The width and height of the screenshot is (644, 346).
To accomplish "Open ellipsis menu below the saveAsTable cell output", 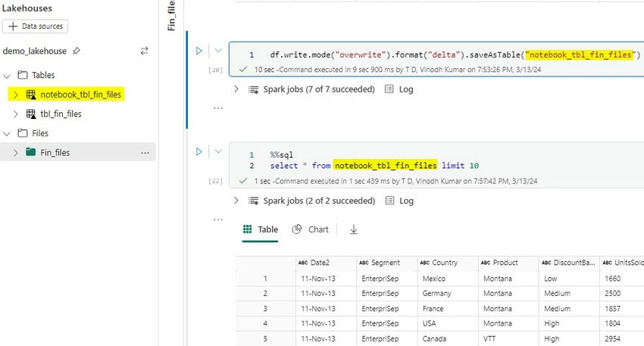I will [x=218, y=108].
